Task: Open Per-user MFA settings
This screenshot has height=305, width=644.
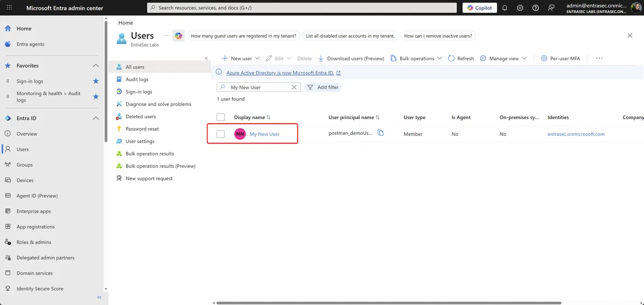Action: [x=560, y=58]
